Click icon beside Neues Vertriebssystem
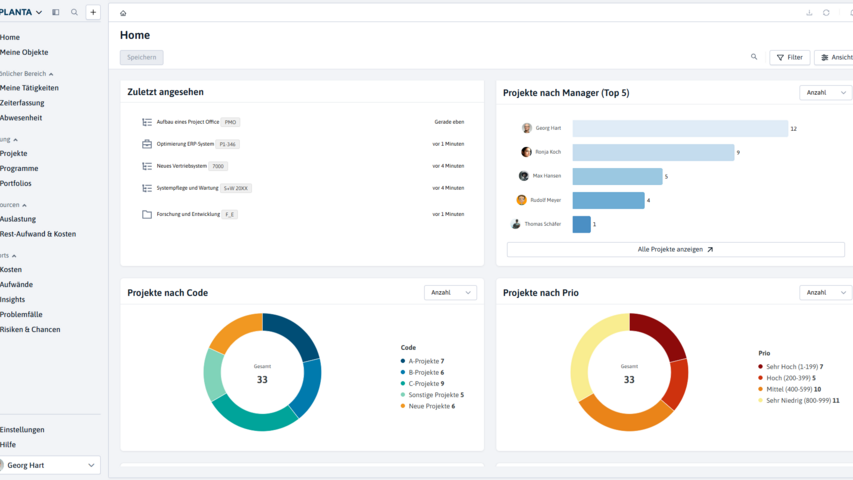 pos(147,166)
